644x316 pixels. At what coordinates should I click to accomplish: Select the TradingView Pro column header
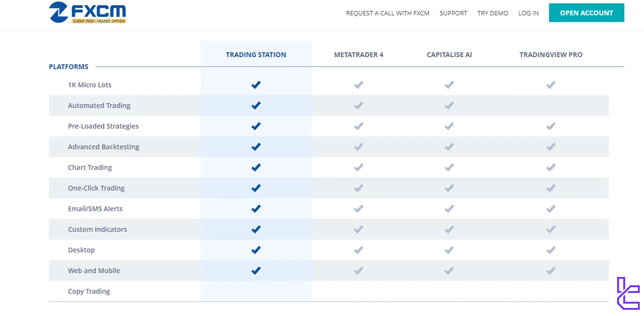(551, 55)
